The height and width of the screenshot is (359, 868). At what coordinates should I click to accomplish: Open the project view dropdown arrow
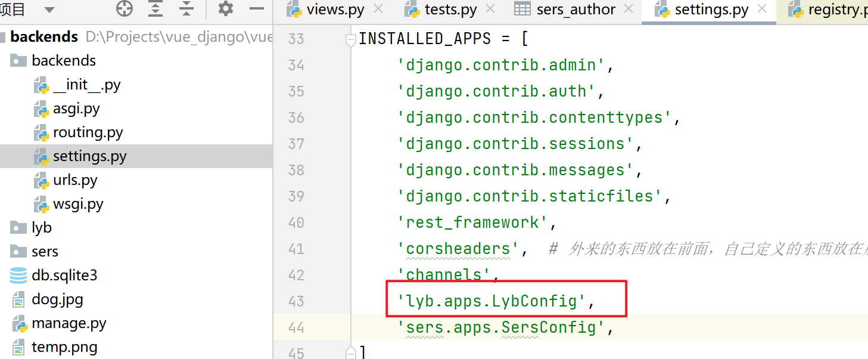tap(49, 10)
